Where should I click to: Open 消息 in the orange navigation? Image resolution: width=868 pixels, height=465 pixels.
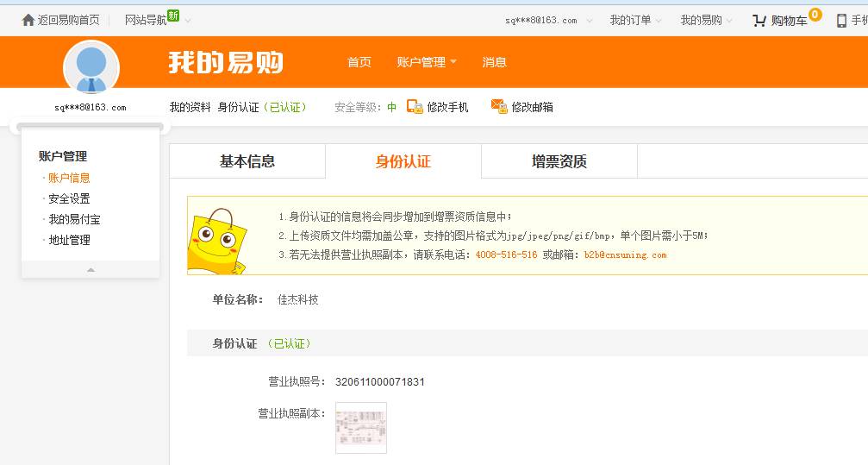point(495,62)
